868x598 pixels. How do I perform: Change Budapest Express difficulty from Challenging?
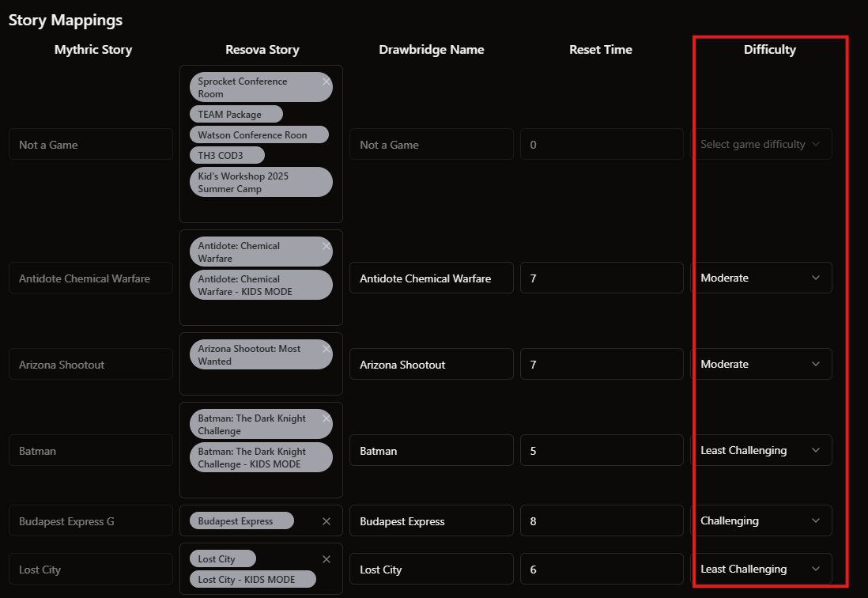(761, 520)
